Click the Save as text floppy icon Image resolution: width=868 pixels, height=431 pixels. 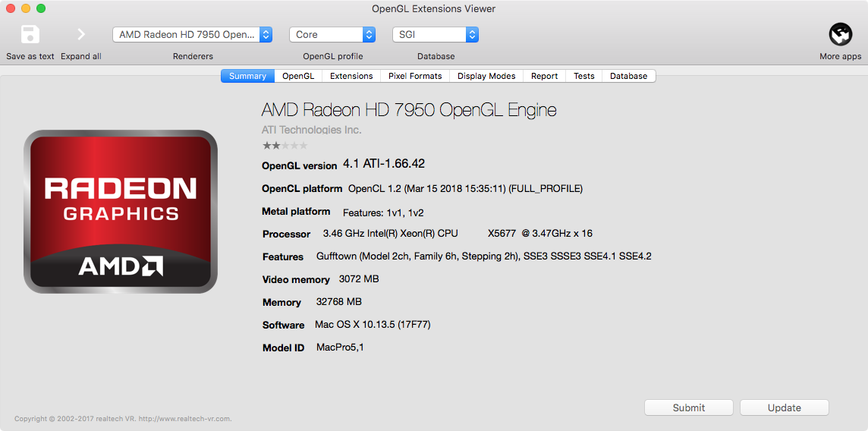point(30,34)
